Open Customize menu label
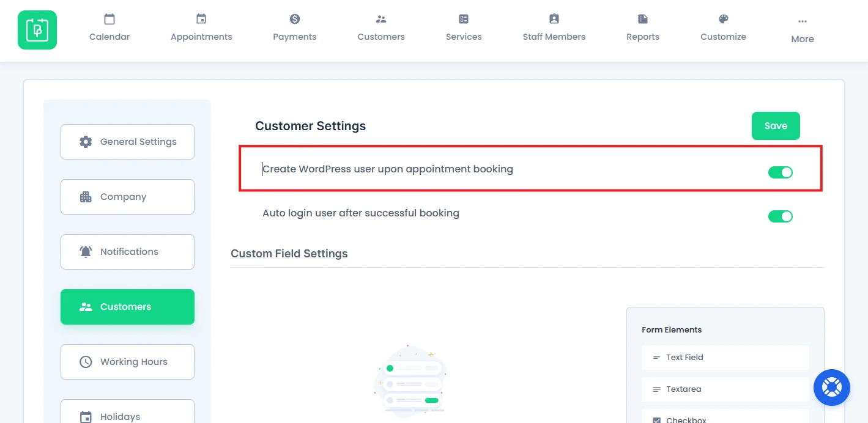The height and width of the screenshot is (423, 868). [724, 37]
